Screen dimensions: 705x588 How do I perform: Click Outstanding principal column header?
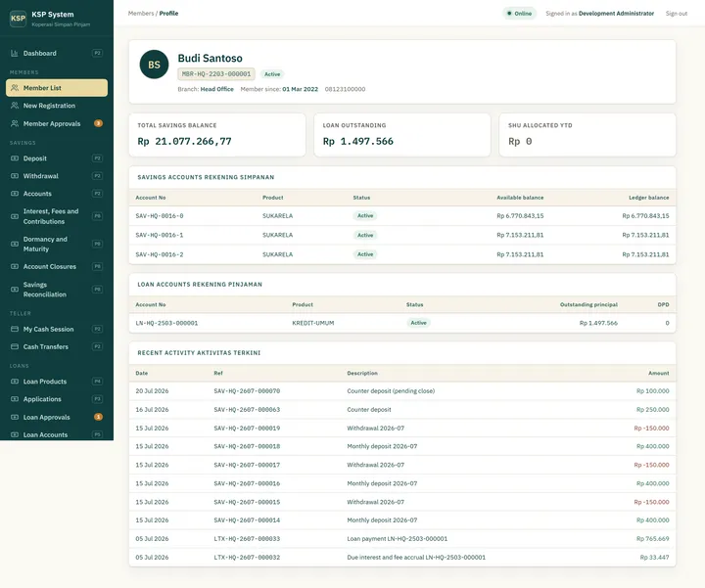click(x=588, y=304)
